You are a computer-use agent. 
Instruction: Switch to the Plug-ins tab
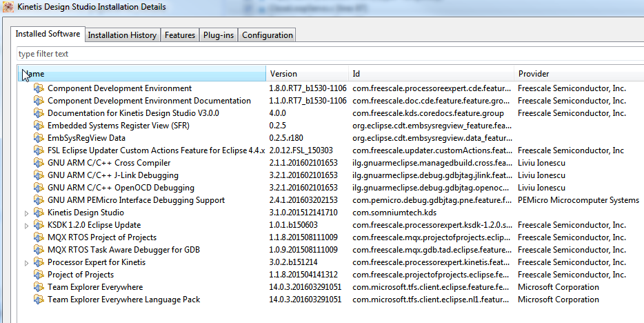(219, 35)
